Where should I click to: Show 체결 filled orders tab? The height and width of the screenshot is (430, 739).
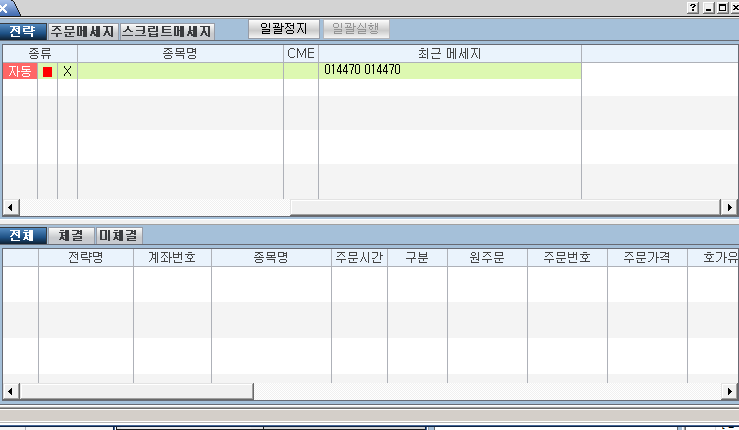pos(70,236)
